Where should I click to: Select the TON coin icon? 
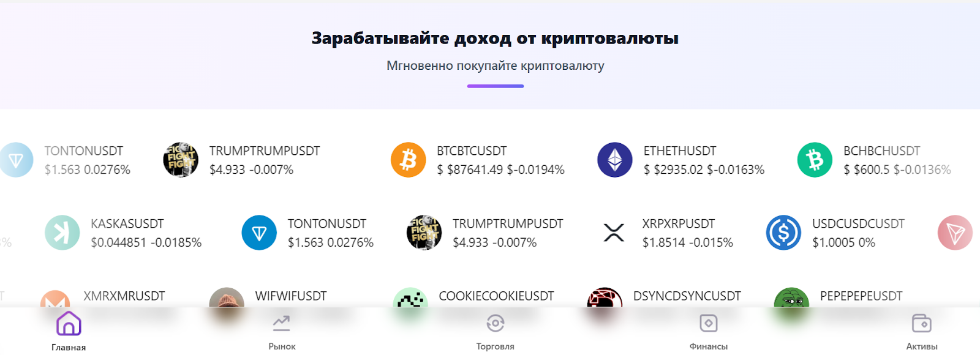(x=260, y=233)
